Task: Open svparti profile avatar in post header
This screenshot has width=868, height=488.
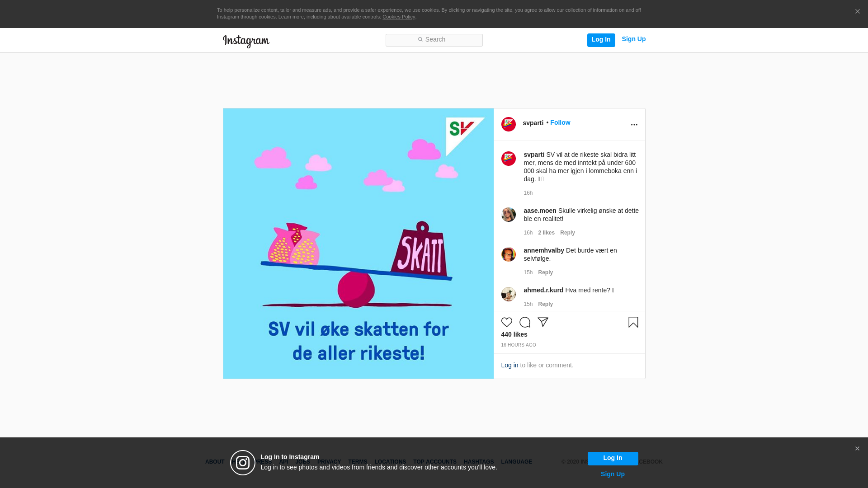Action: click(508, 124)
